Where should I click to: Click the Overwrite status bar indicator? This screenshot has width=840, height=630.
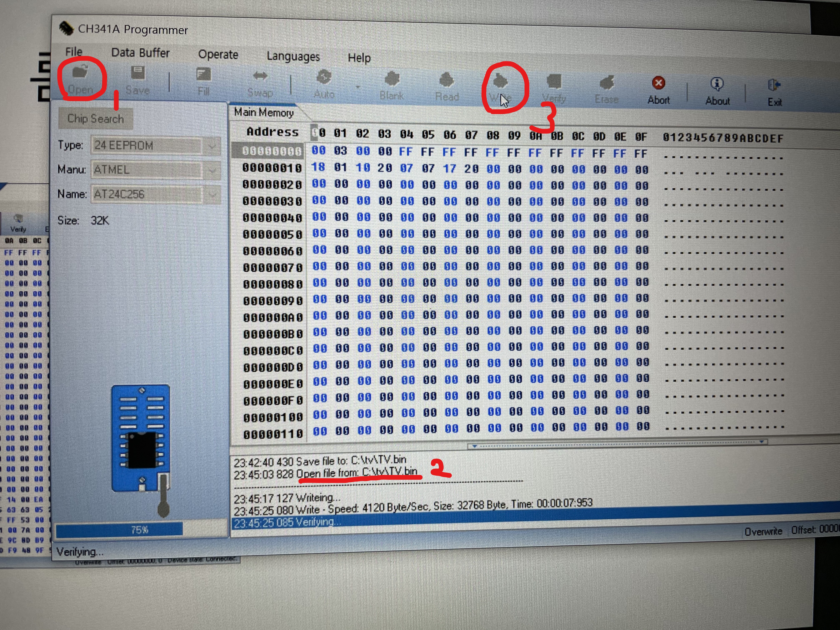coord(763,532)
